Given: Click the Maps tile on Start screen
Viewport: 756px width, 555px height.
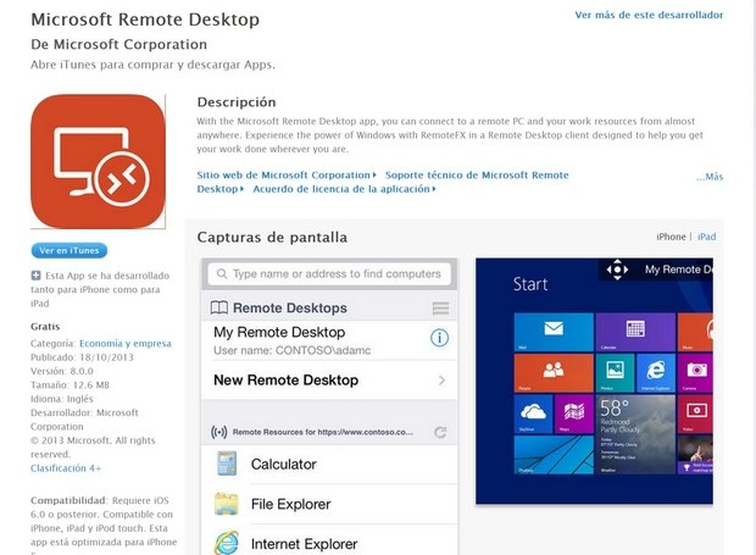Looking at the screenshot, I should [x=574, y=414].
